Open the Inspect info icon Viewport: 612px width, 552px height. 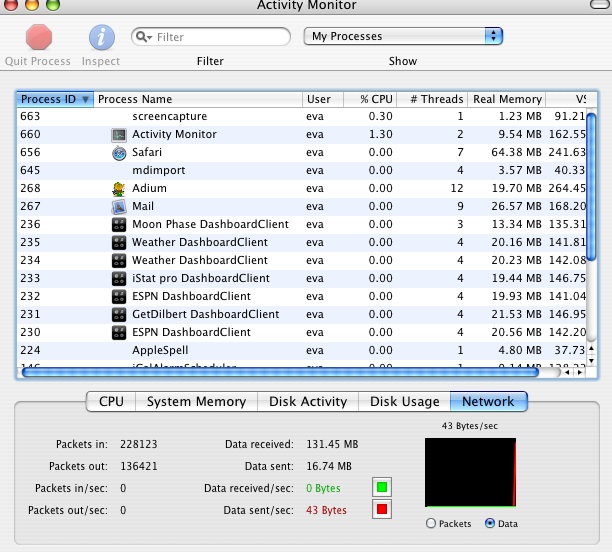click(x=101, y=38)
